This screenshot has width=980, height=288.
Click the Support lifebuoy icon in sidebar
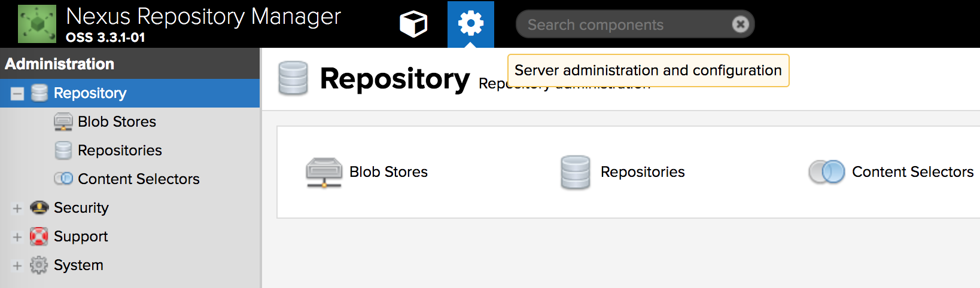[39, 236]
